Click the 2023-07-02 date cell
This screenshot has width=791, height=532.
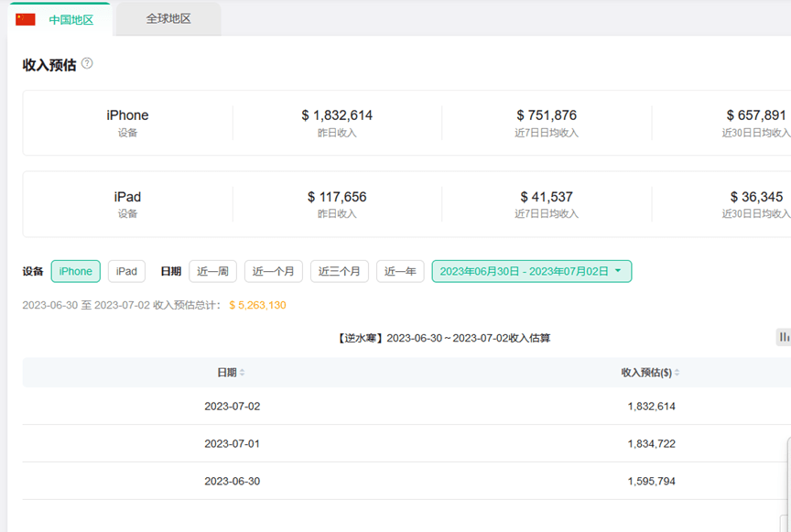[x=232, y=407]
